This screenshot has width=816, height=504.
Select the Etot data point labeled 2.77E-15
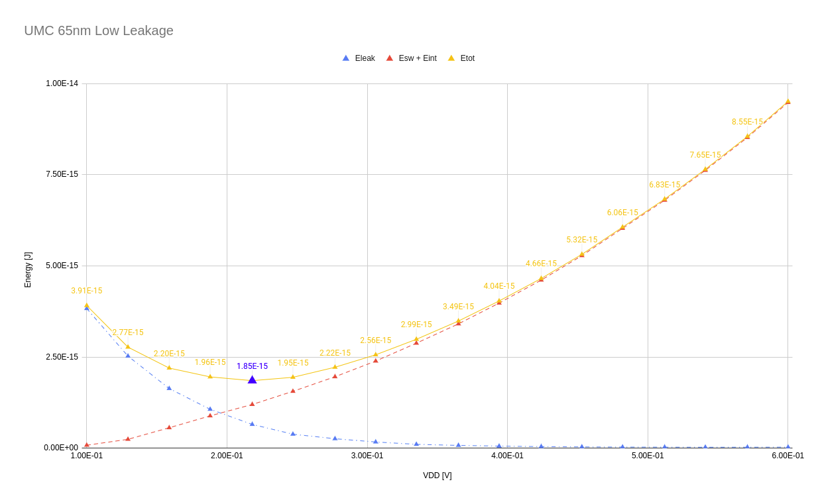pos(128,346)
